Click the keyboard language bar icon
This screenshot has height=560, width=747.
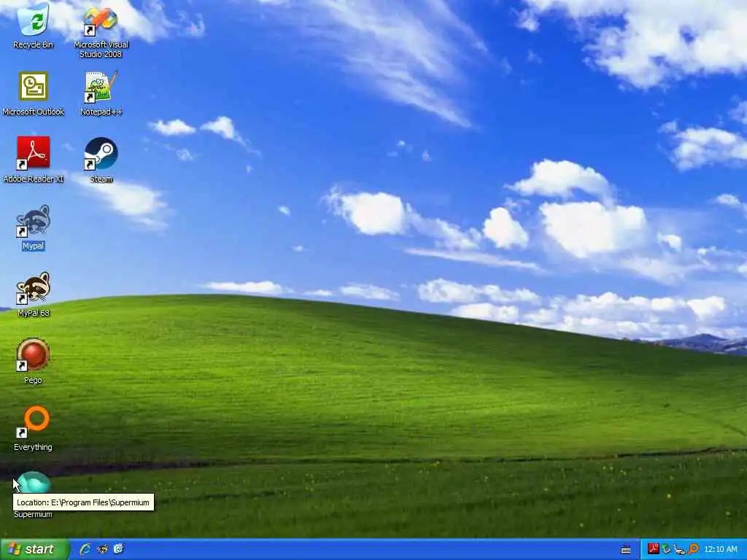coord(626,550)
